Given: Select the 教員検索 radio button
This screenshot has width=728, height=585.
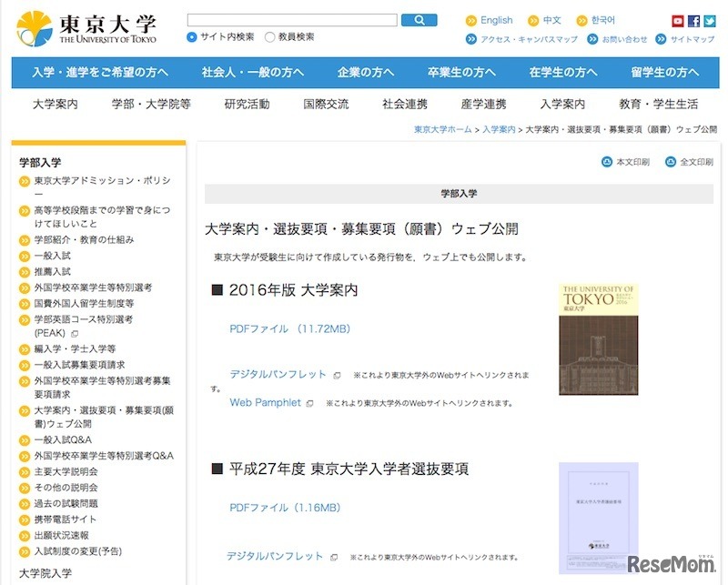Looking at the screenshot, I should coord(268,37).
